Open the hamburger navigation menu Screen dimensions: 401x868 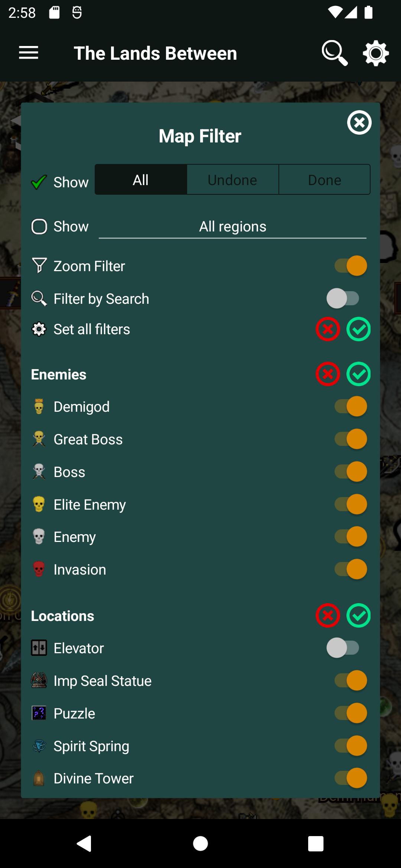point(29,53)
